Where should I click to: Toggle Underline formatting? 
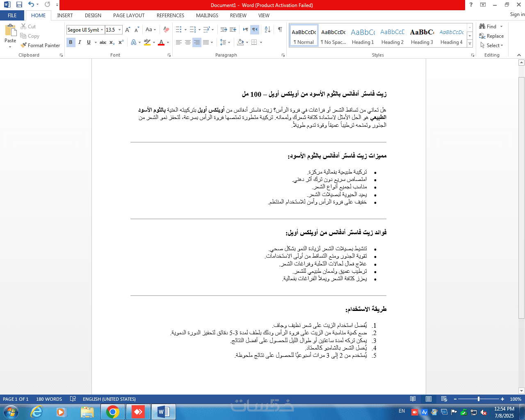pyautogui.click(x=89, y=42)
